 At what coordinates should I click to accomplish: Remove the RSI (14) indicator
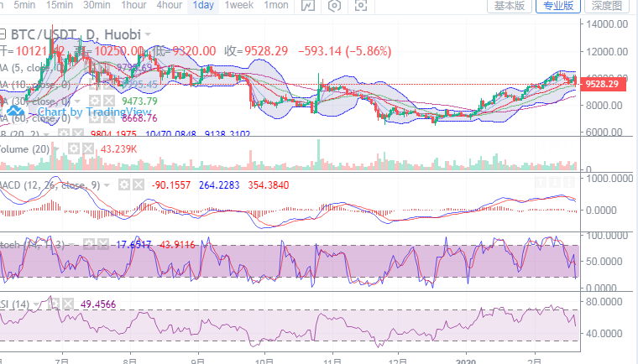[x=68, y=304]
